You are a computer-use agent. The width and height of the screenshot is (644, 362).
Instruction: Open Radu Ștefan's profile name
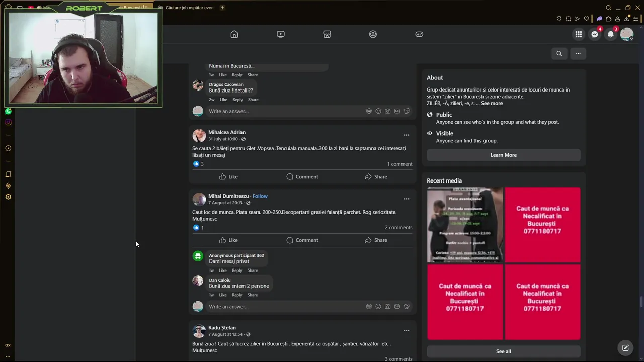[x=222, y=328]
